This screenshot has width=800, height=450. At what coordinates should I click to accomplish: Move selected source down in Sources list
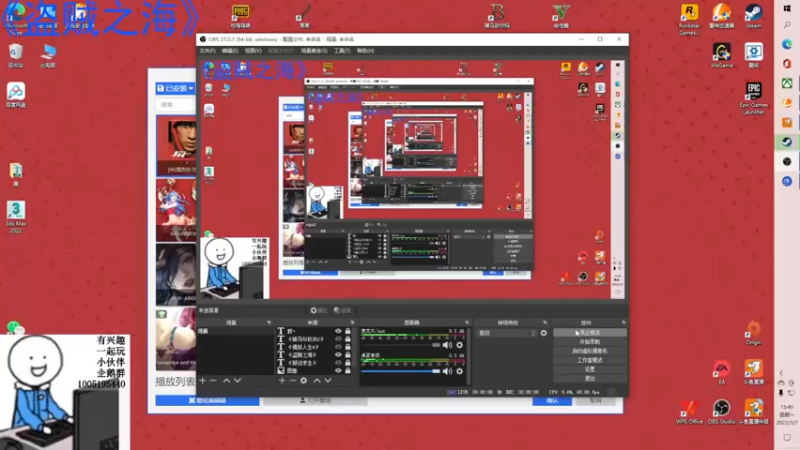[328, 381]
